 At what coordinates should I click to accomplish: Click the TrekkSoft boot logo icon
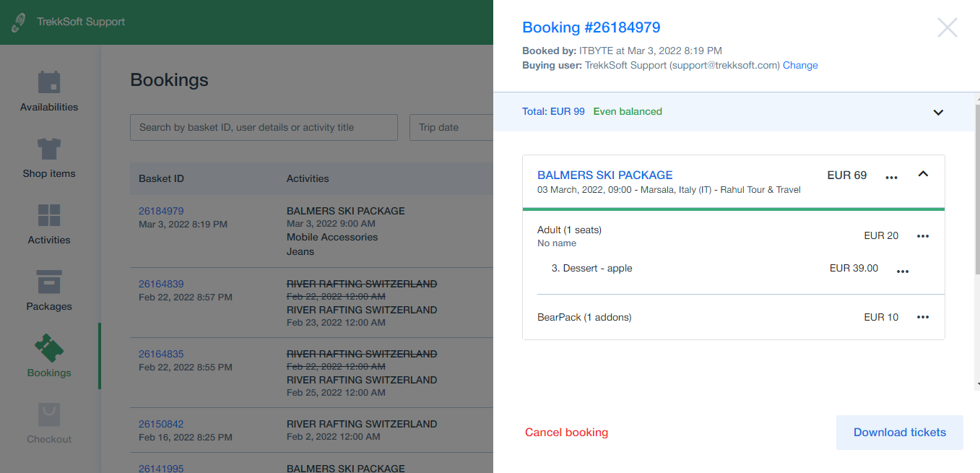click(19, 22)
